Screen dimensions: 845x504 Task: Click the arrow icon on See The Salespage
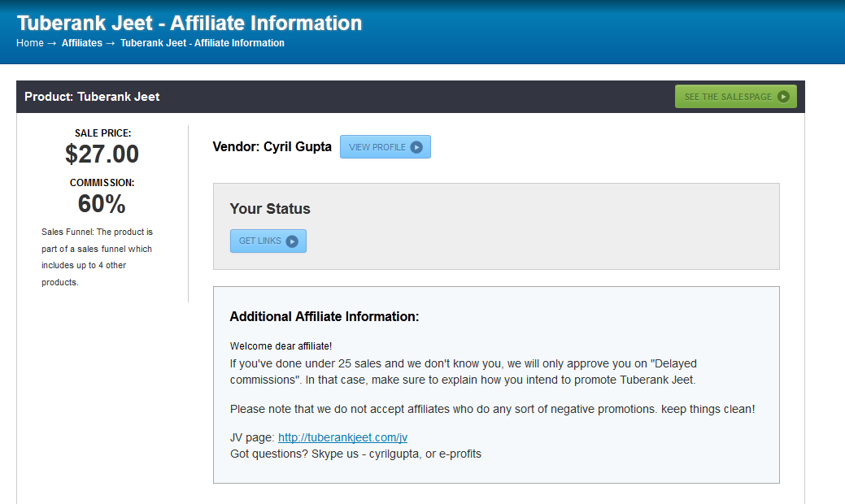[x=783, y=97]
